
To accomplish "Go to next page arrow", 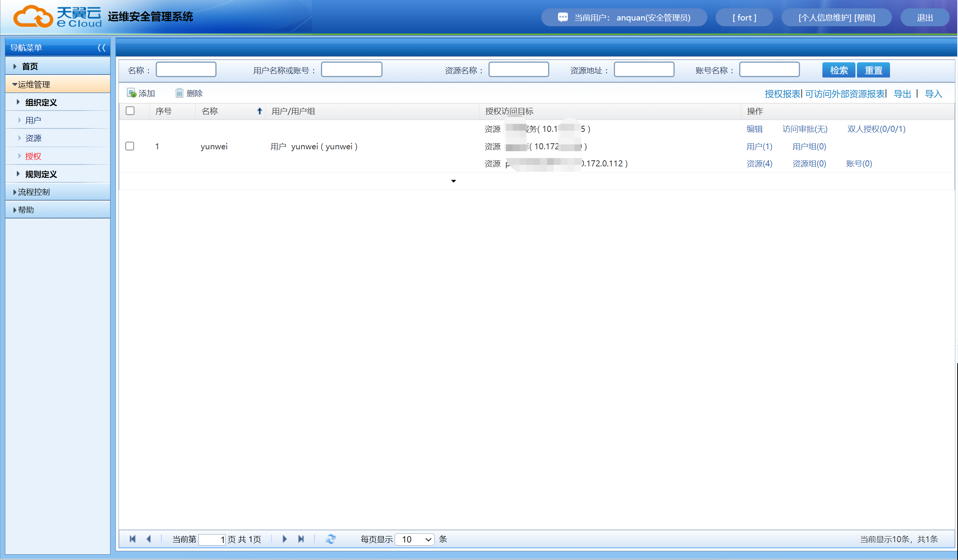I will 285,539.
